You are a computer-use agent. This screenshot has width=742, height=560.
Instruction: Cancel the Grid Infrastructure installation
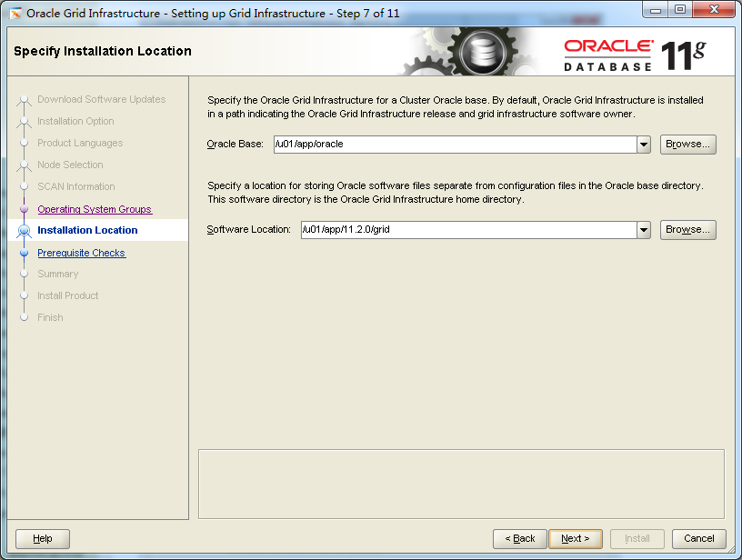point(699,539)
